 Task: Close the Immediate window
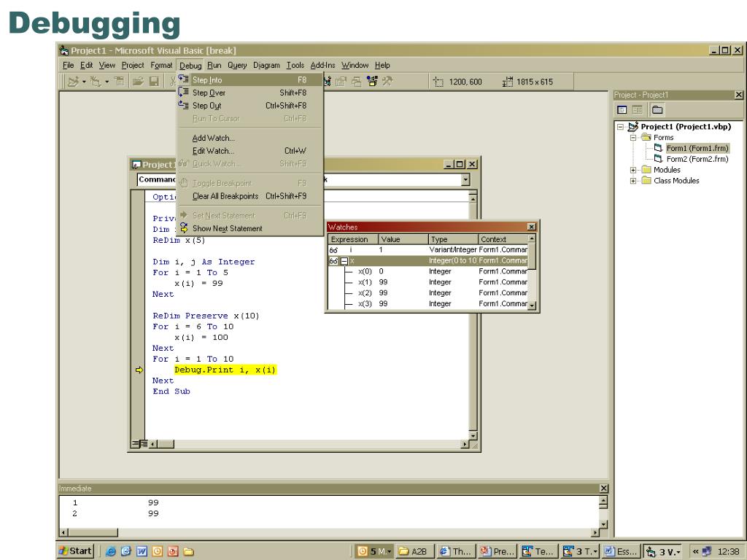coord(603,488)
